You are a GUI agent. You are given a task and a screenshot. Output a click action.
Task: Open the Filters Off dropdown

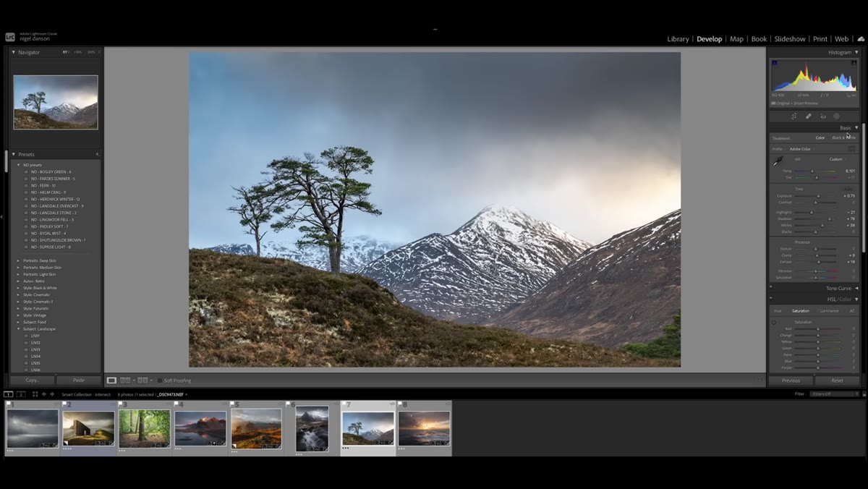pyautogui.click(x=835, y=394)
